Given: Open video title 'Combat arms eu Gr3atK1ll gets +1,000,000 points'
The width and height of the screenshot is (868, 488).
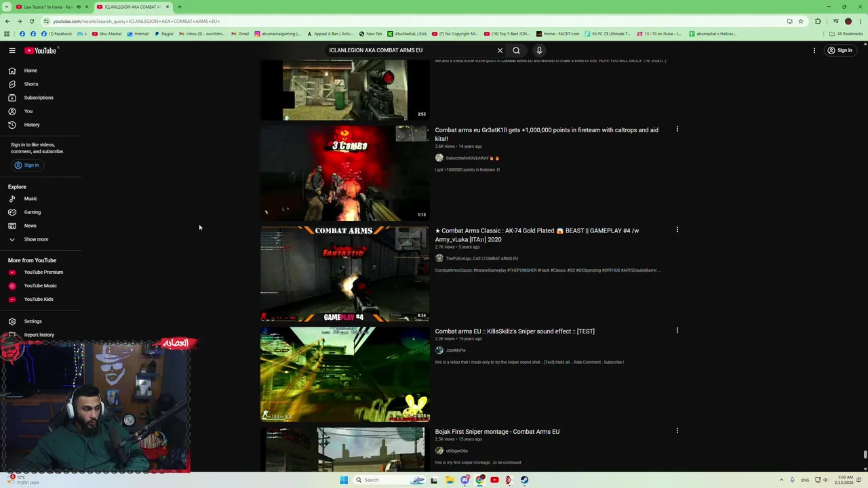Looking at the screenshot, I should (547, 134).
